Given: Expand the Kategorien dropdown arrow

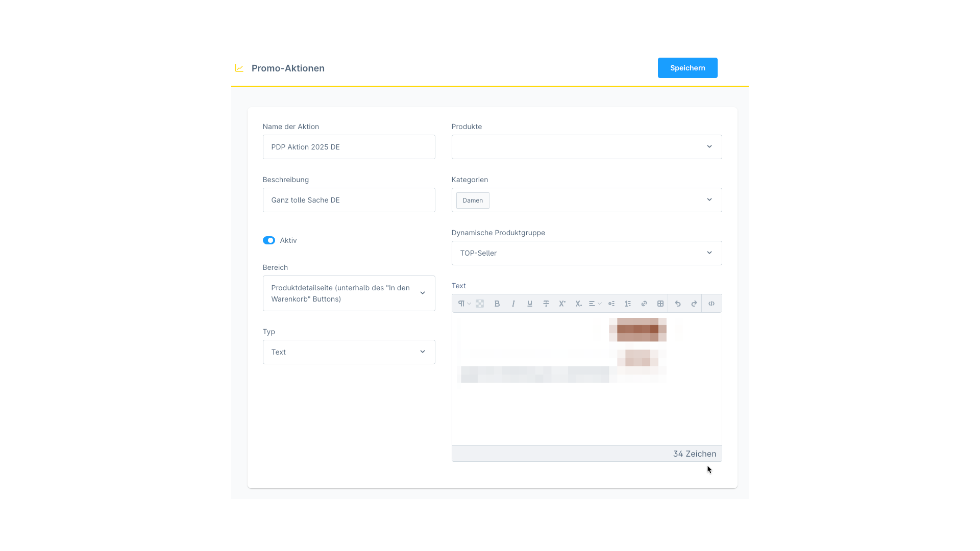Looking at the screenshot, I should point(709,200).
